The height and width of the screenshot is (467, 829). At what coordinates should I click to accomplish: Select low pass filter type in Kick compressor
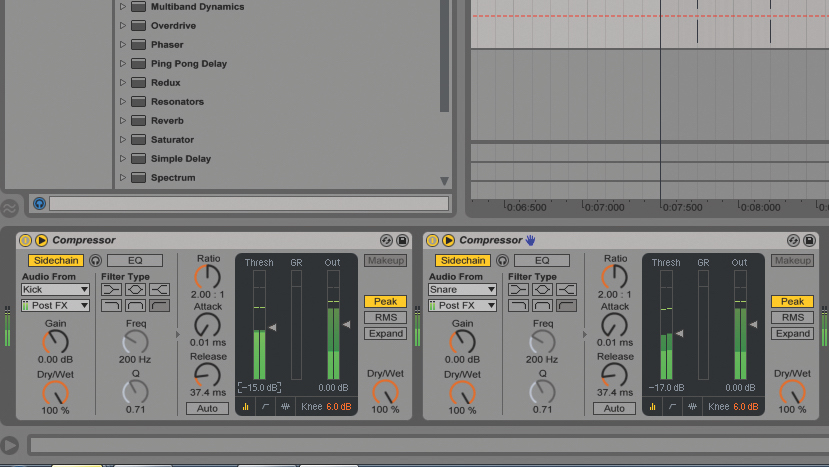pos(111,305)
